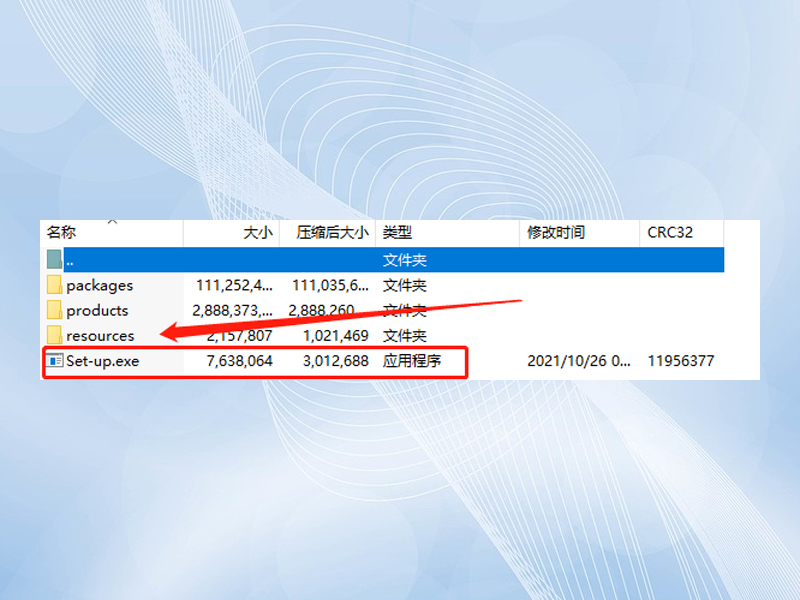Sort files by 大小 column header
The height and width of the screenshot is (600, 800).
point(257,233)
